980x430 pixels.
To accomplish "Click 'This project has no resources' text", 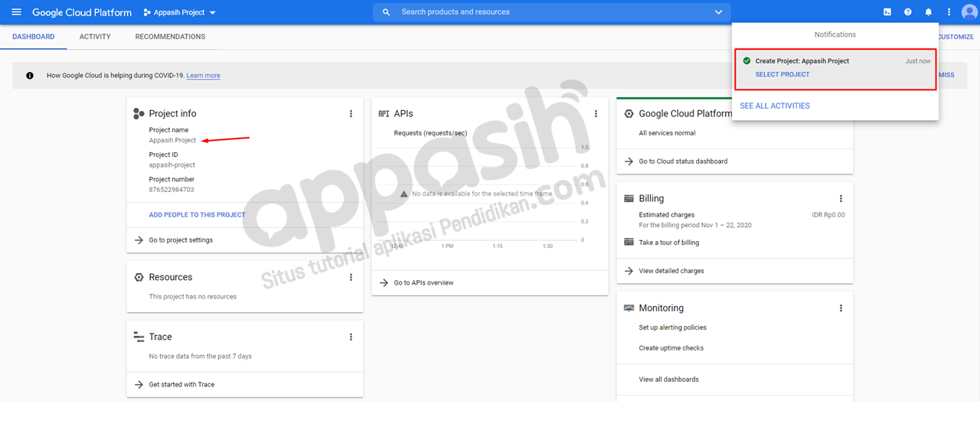I will [192, 297].
